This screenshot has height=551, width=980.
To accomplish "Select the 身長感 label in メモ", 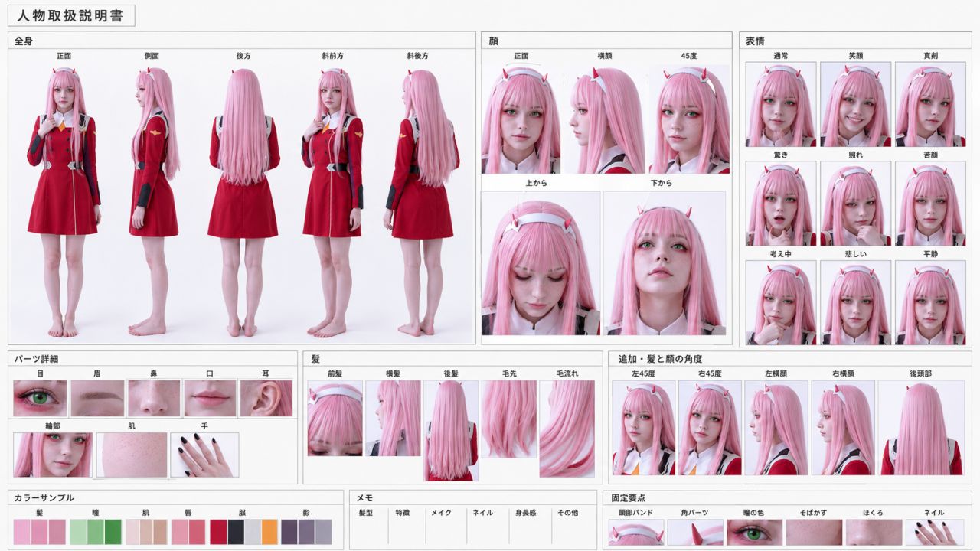I will coord(527,513).
